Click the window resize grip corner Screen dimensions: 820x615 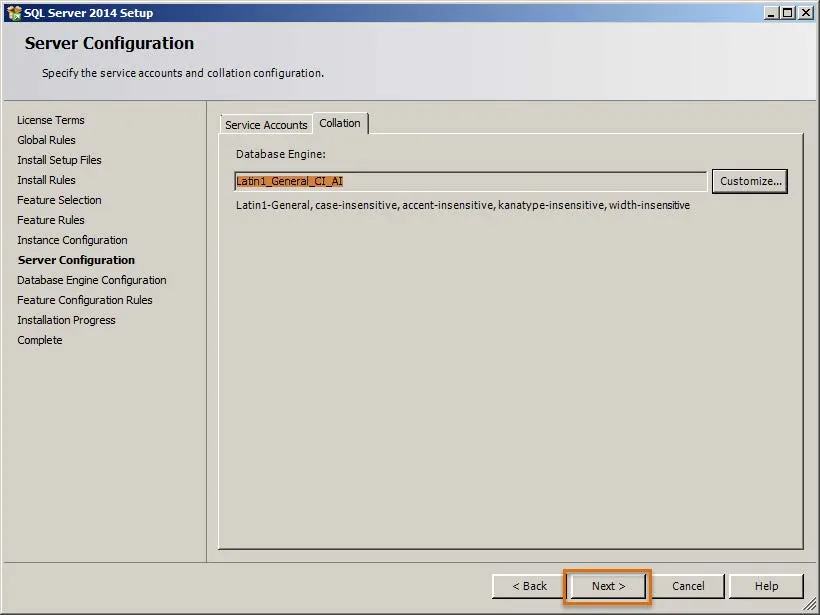pyautogui.click(x=810, y=605)
